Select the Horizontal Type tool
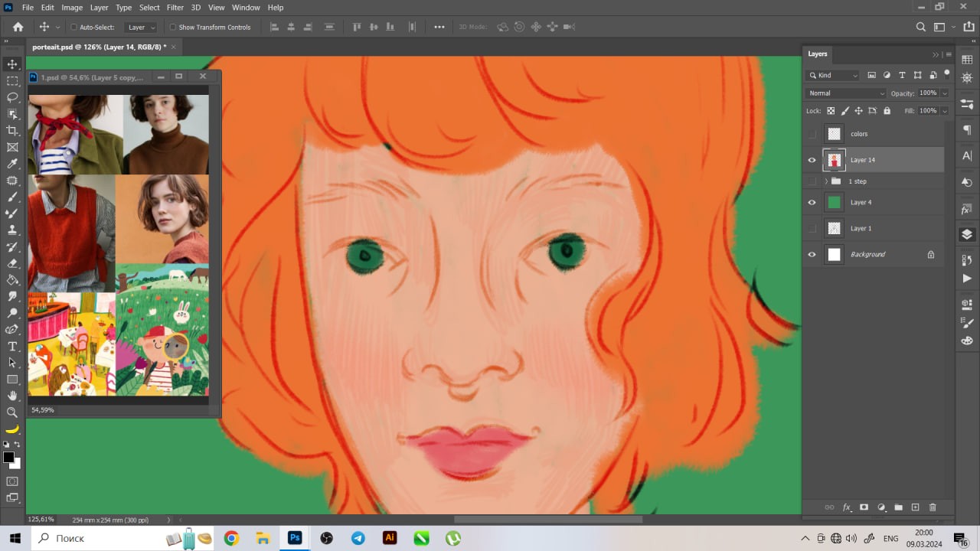 tap(12, 346)
